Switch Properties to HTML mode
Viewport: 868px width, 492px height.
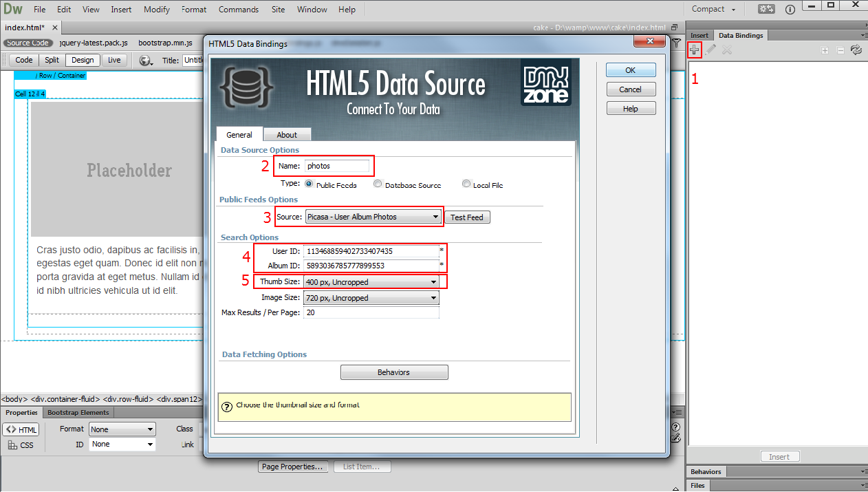tap(21, 430)
